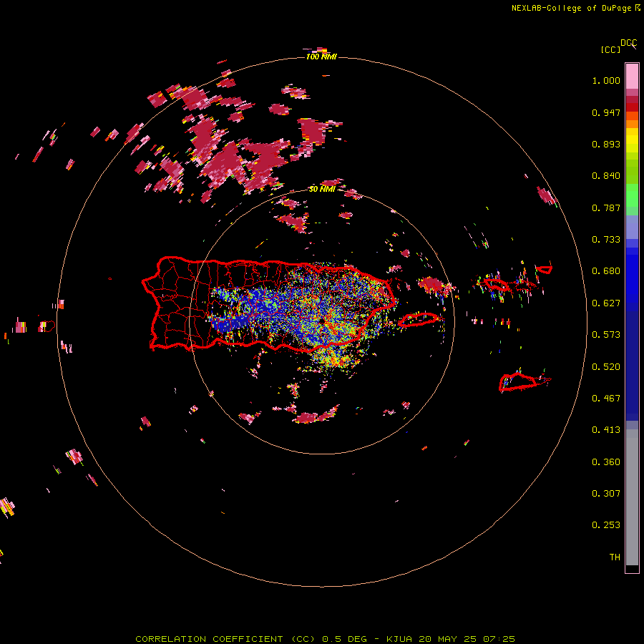Image resolution: width=644 pixels, height=644 pixels.
Task: Click the light pink color bar segment
Action: [x=632, y=76]
